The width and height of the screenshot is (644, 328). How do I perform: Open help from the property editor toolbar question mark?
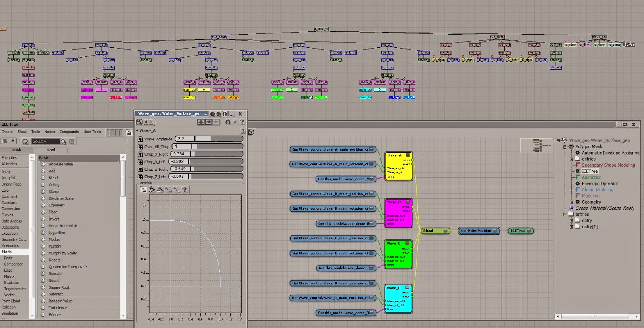click(x=242, y=122)
